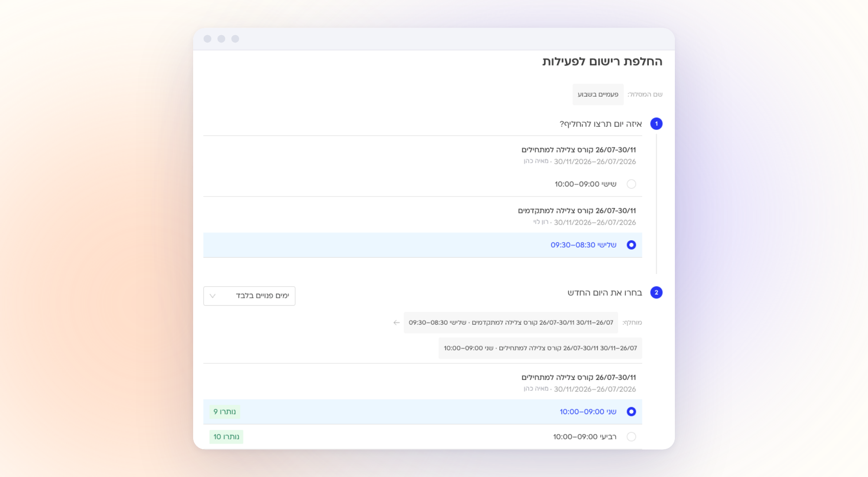
Task: Click the מוחלף chip for שלישי 09:30–08:30
Action: 511,323
